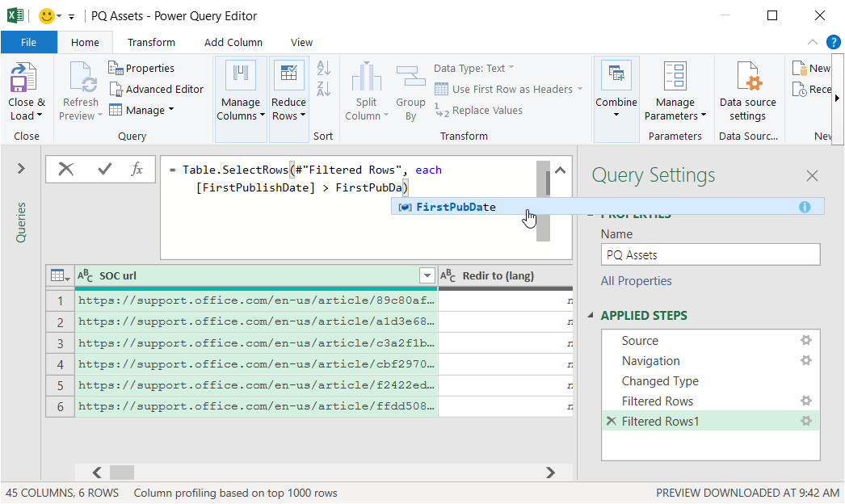Screen dimensions: 845x504
Task: Expand the Queries pane
Action: coord(21,169)
